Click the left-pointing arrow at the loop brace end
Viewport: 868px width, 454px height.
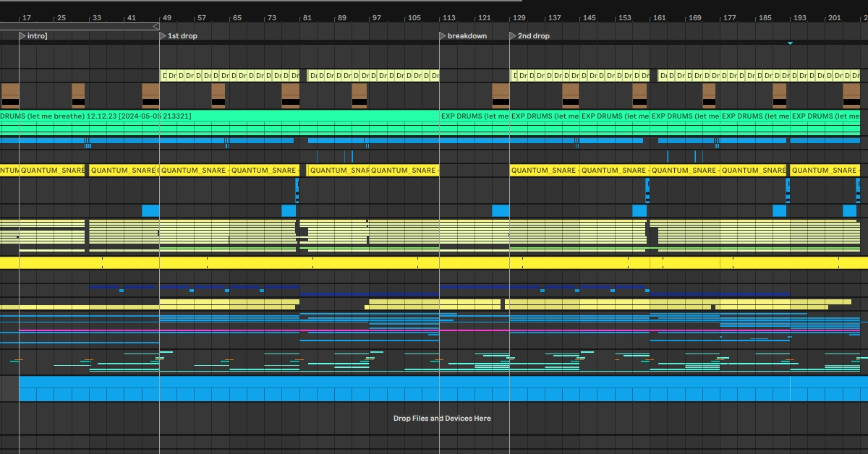[x=156, y=25]
